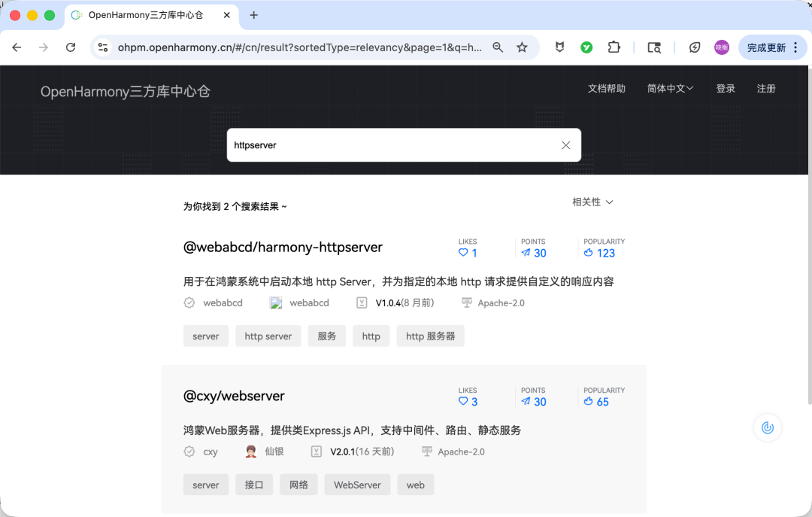Screen dimensions: 812x517
Task: Click Apache-2.0 license of harmony-httpserver
Action: tap(501, 303)
